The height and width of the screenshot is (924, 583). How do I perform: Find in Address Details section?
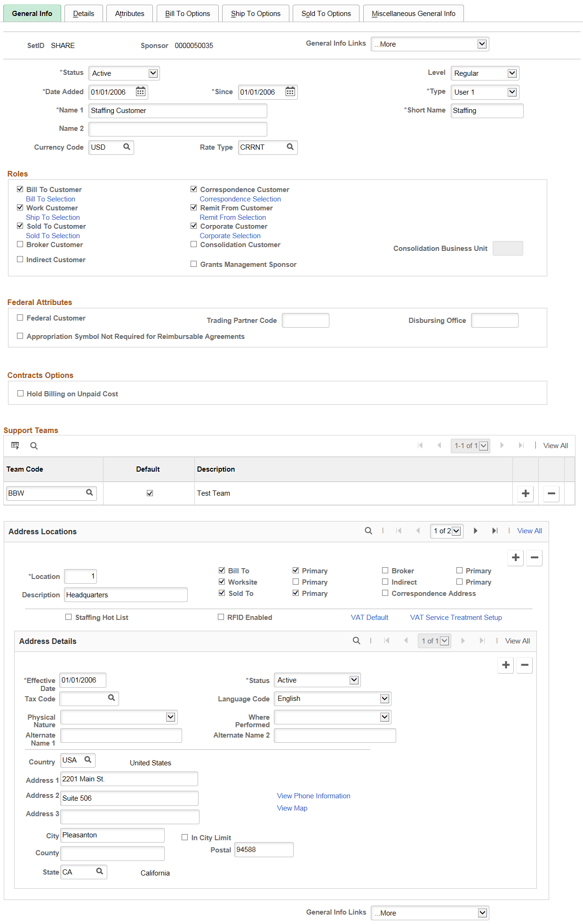click(357, 641)
